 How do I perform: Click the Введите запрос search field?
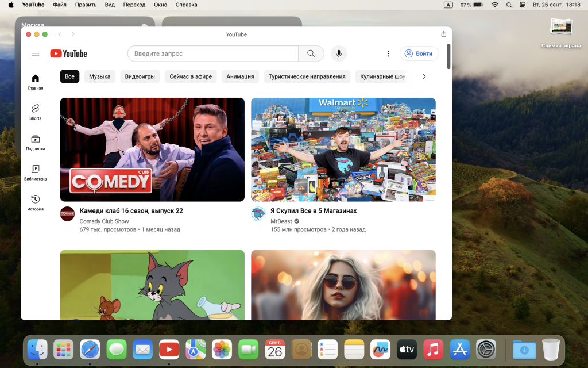tap(212, 53)
